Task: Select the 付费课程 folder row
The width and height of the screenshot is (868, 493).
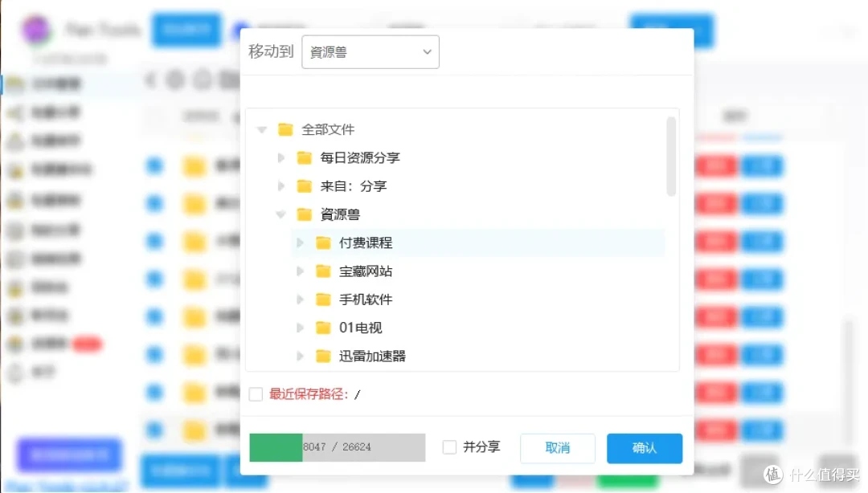Action: pyautogui.click(x=477, y=242)
